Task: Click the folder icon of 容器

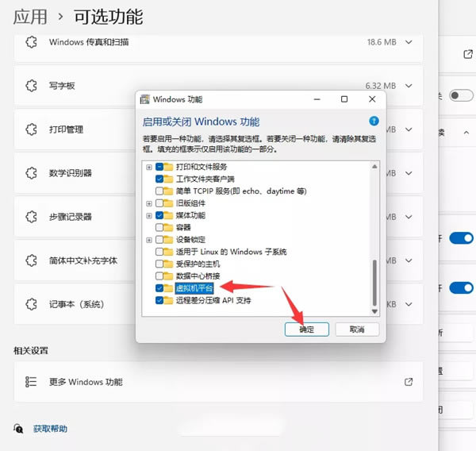Action: click(168, 227)
